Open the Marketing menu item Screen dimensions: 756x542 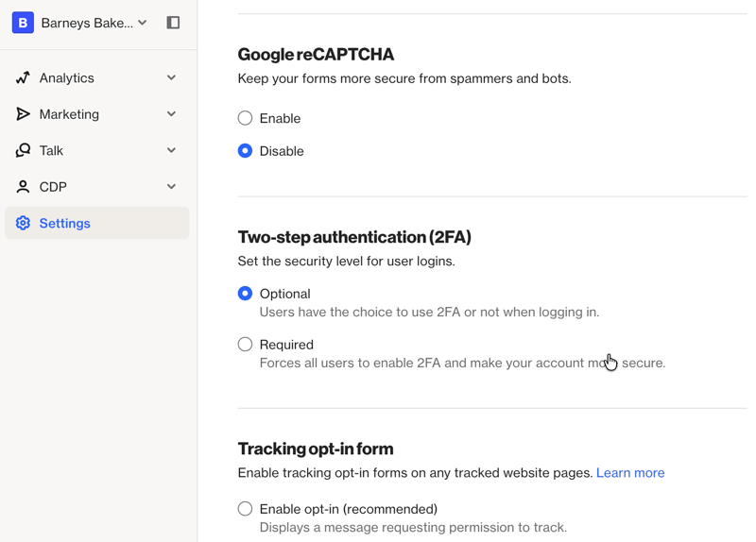69,114
